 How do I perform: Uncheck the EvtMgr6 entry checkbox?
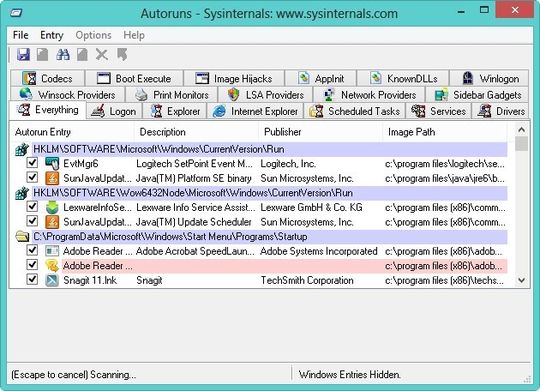click(x=32, y=162)
